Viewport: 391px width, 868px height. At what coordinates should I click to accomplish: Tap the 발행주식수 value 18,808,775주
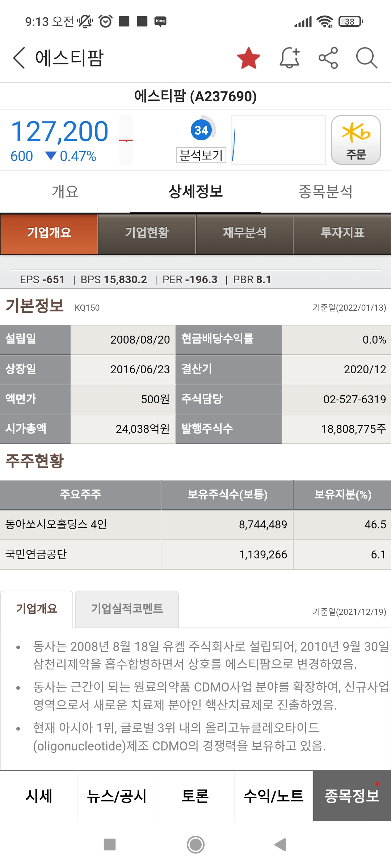[354, 429]
